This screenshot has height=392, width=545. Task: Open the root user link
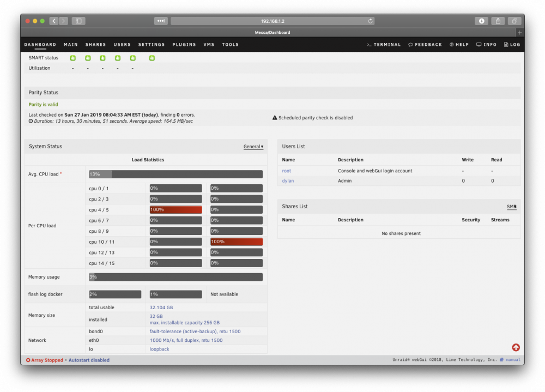coord(287,171)
